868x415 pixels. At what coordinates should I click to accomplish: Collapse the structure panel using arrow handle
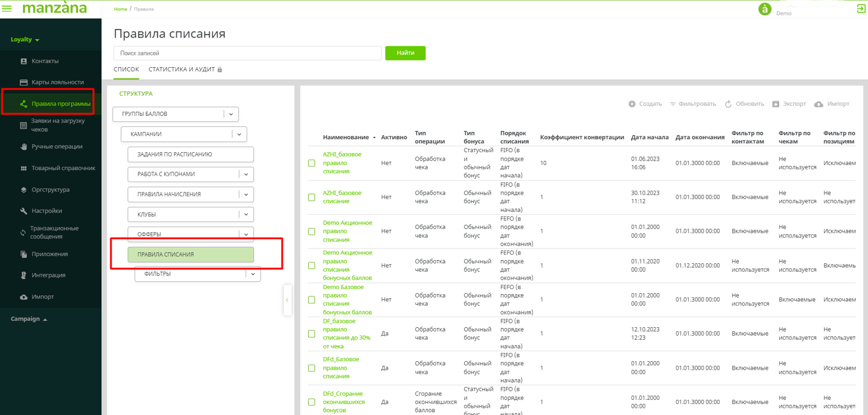point(287,300)
